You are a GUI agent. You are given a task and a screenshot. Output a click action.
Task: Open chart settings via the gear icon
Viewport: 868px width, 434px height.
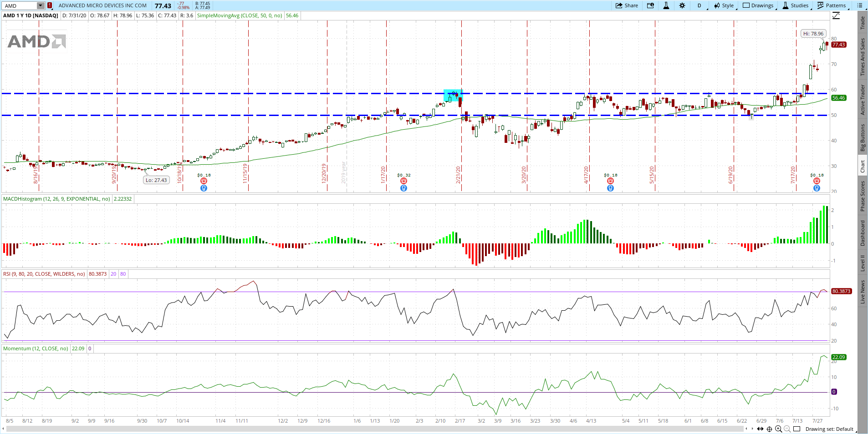point(683,5)
